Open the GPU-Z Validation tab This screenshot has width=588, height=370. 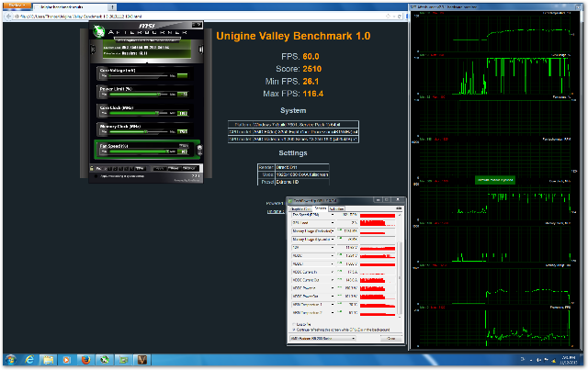coord(337,208)
